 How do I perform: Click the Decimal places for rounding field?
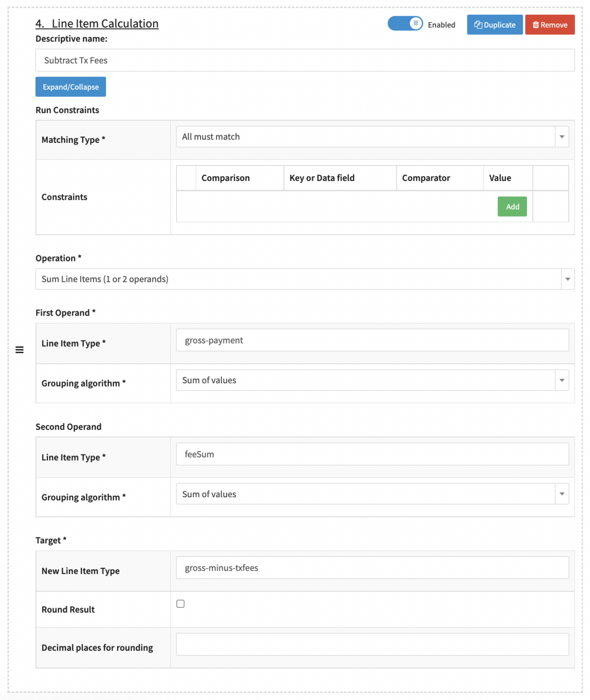pyautogui.click(x=372, y=644)
